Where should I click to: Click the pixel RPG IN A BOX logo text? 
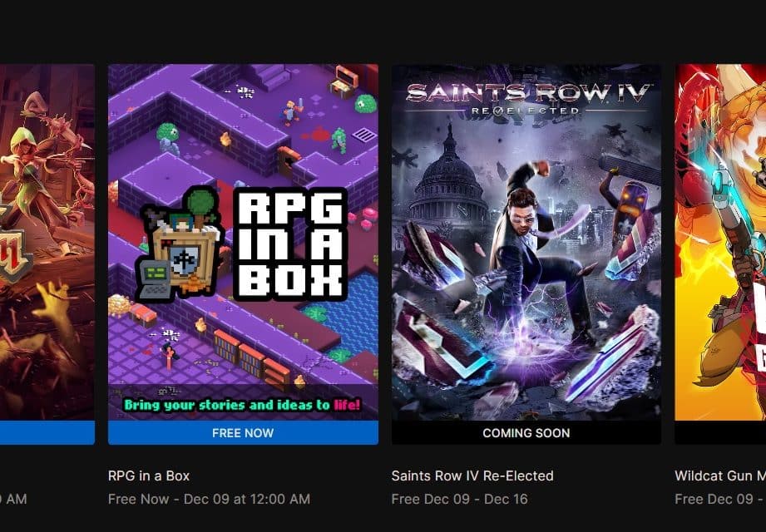coord(290,244)
